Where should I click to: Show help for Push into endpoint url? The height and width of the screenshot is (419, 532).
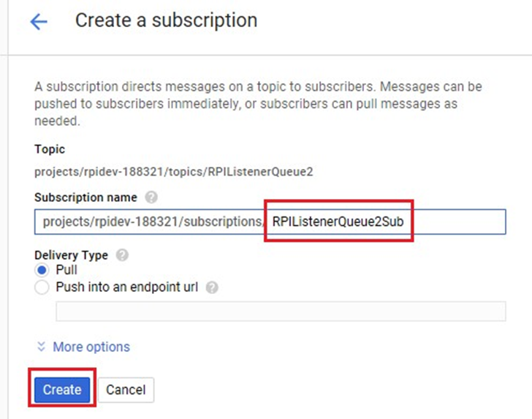pyautogui.click(x=212, y=288)
